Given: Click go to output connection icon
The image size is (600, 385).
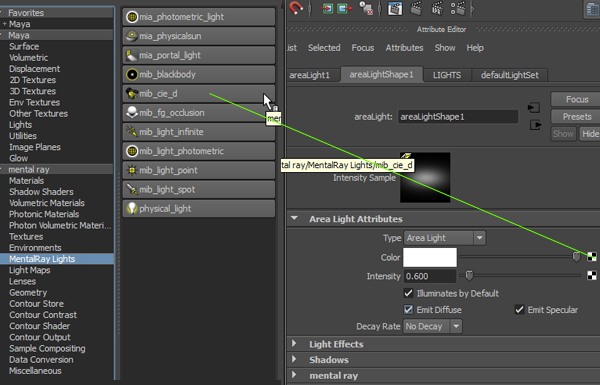Looking at the screenshot, I should 535,125.
